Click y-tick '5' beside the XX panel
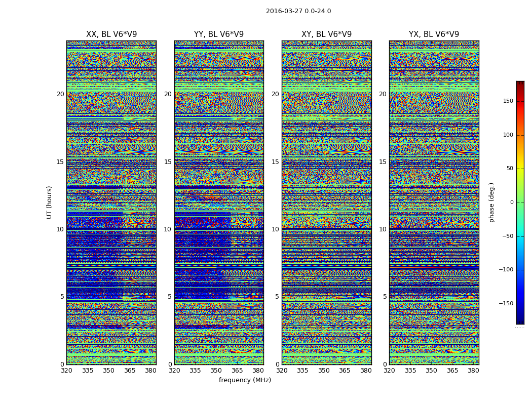Viewport: 532px width, 405px height. 62,297
